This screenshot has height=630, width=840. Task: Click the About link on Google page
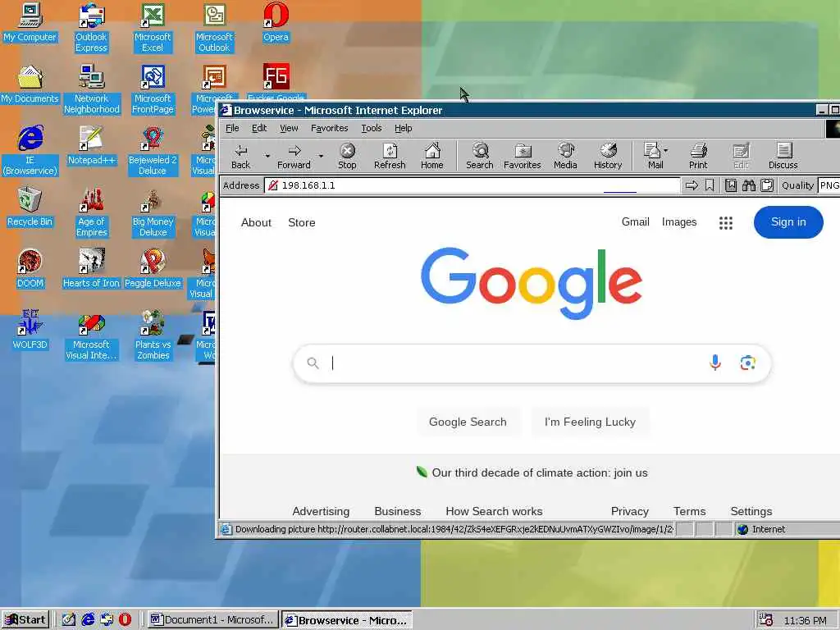[256, 222]
